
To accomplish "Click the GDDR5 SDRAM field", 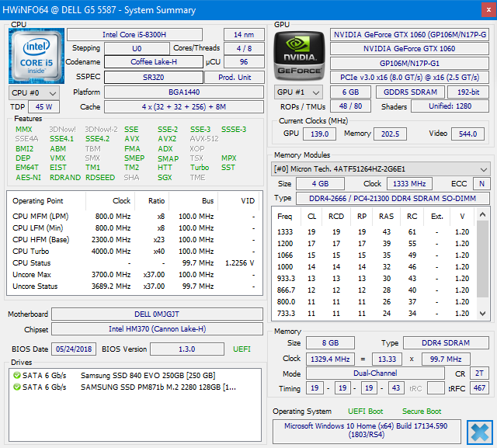I will pos(410,92).
